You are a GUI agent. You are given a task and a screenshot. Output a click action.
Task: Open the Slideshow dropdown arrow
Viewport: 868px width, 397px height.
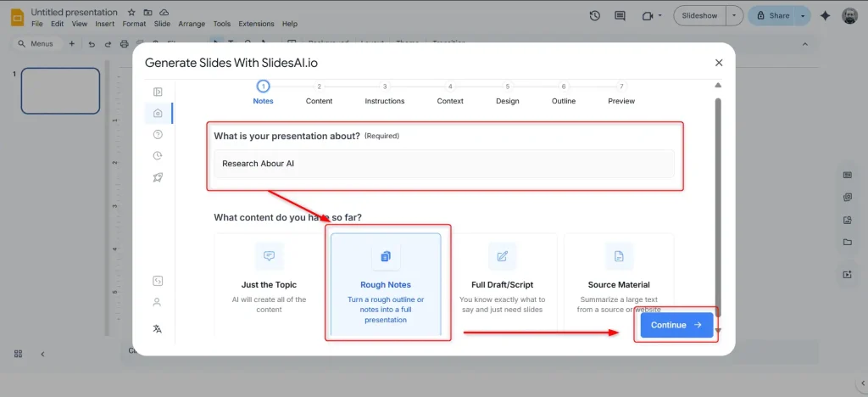click(x=734, y=15)
